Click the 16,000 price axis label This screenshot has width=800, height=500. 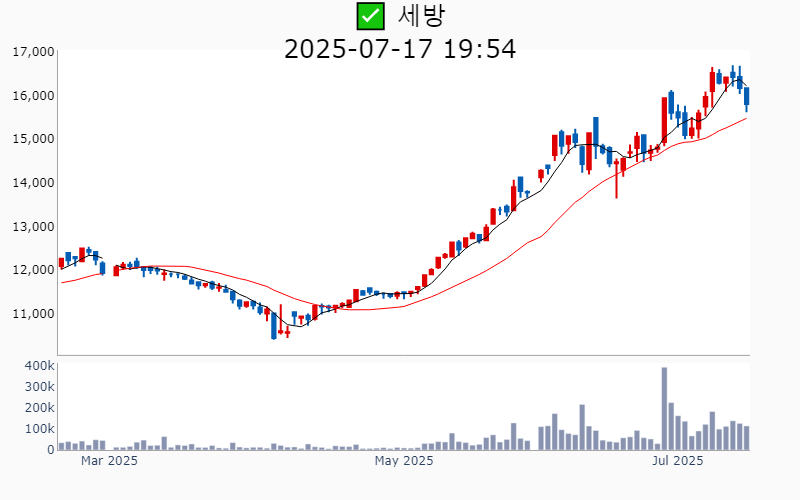[x=33, y=95]
